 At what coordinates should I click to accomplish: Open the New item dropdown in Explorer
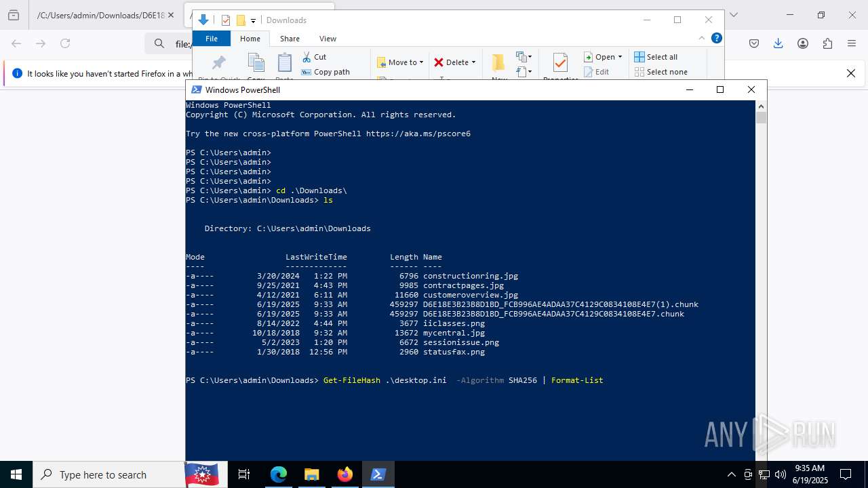tap(524, 57)
